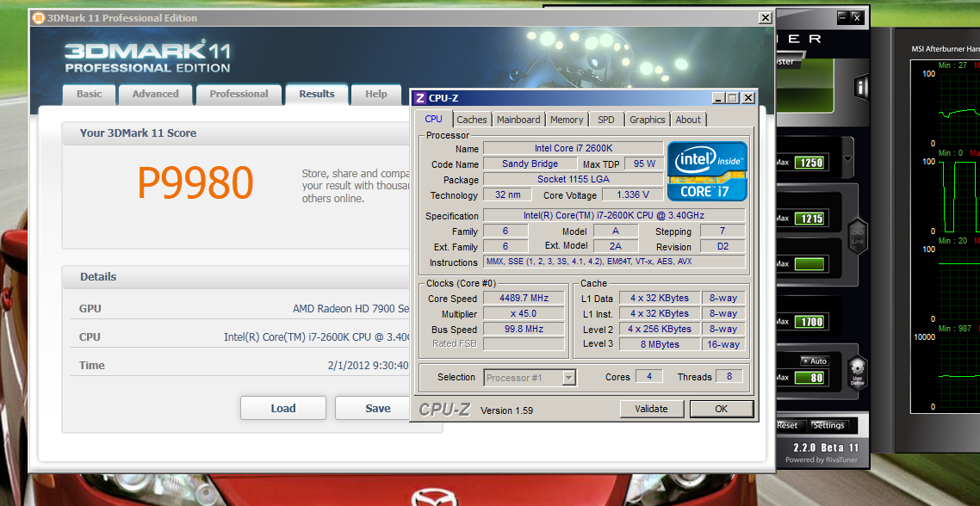Click the 80 fan speed value box

point(809,378)
